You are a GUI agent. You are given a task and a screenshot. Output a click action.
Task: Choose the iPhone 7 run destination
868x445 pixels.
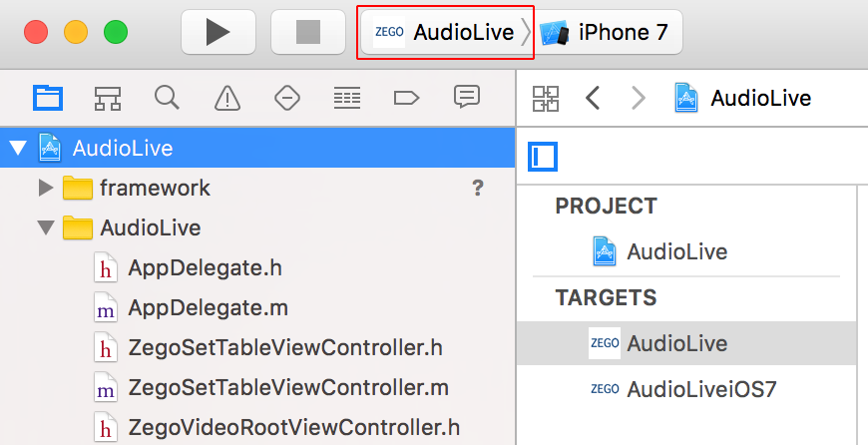click(x=608, y=32)
